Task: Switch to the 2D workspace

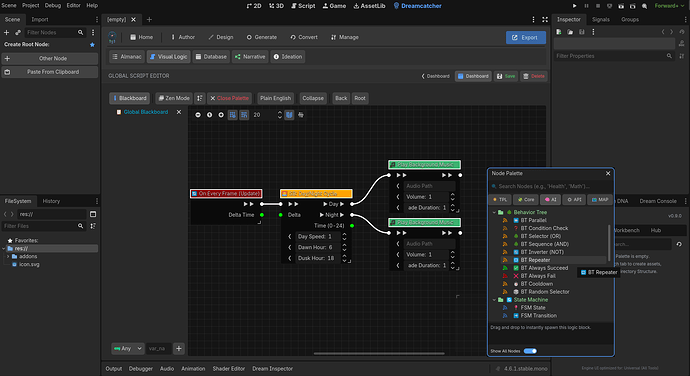Action: click(x=254, y=6)
